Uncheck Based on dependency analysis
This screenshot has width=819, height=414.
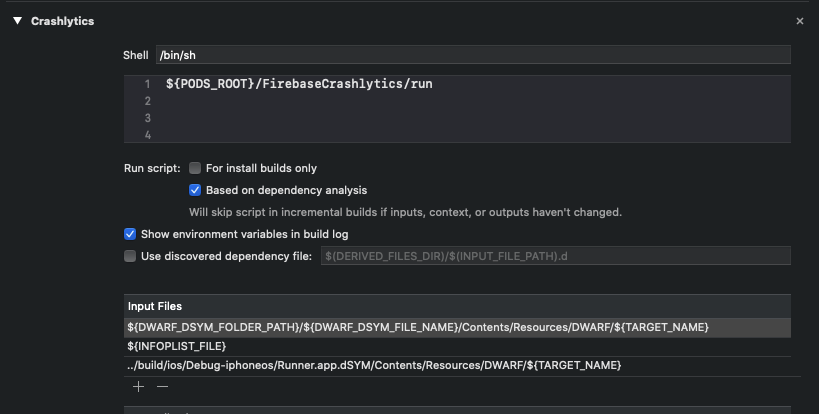[x=195, y=190]
